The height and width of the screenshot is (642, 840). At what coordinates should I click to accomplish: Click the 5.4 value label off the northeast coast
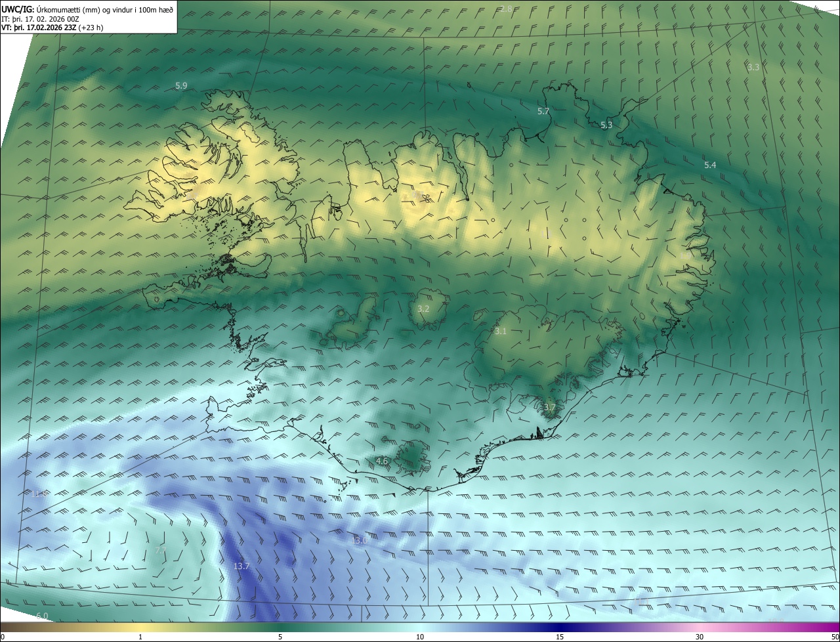(x=710, y=165)
